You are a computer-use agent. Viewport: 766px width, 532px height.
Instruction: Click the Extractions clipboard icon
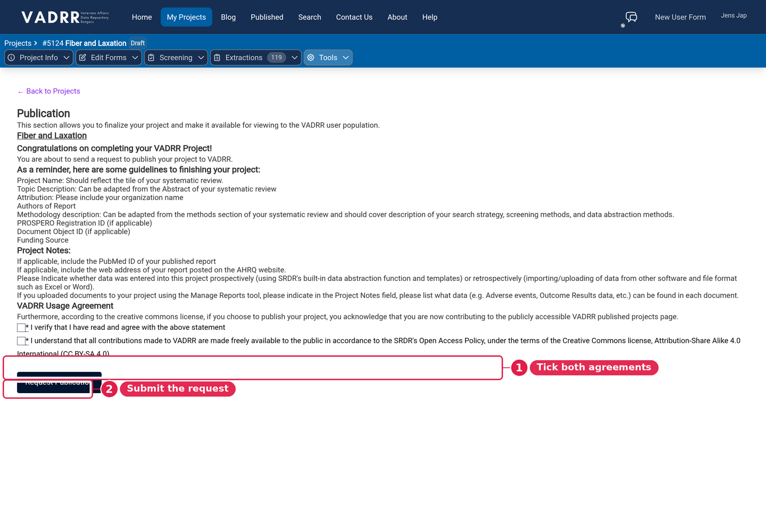[x=217, y=57]
